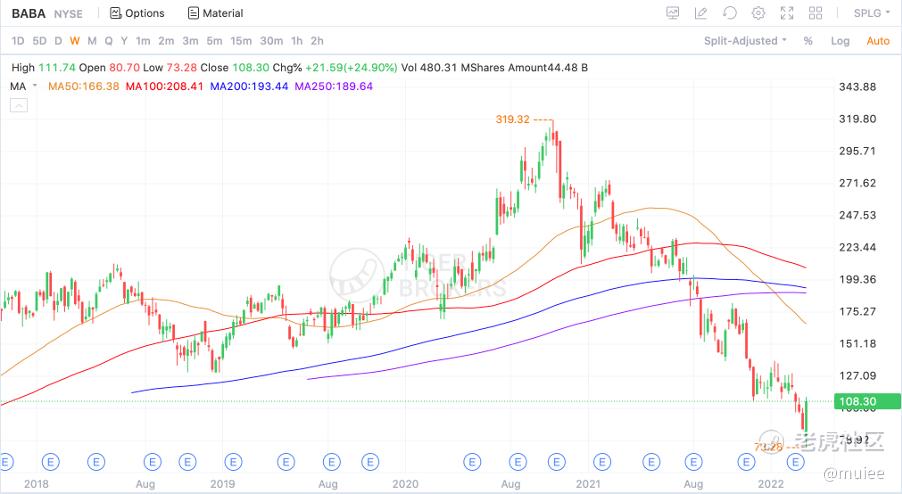Toggle percent scale with the % button
Screen dimensions: 902x494
coord(808,41)
